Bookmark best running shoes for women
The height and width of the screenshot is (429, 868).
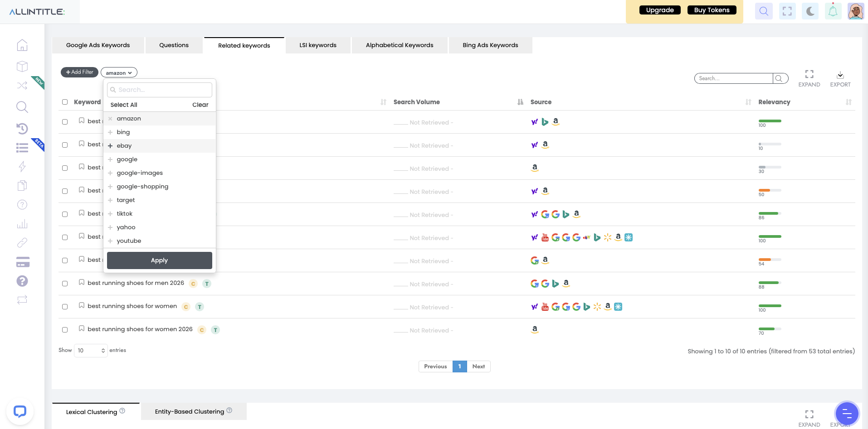pyautogui.click(x=82, y=306)
